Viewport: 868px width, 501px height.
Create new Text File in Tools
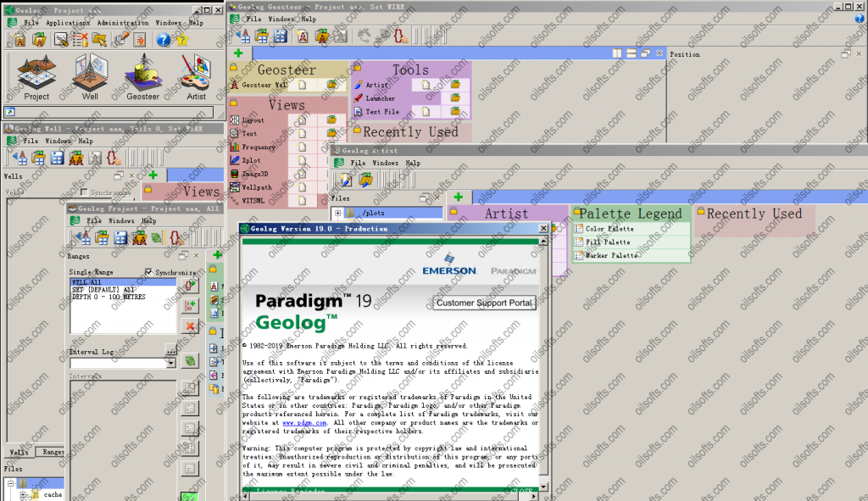(x=426, y=111)
